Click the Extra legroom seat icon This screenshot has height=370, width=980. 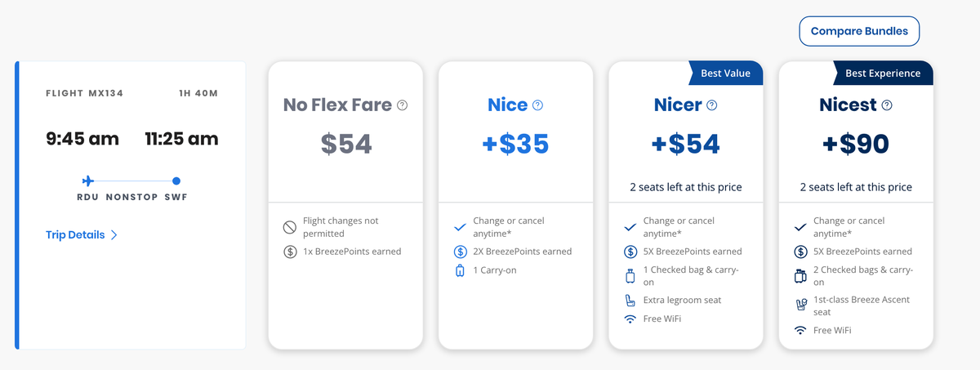click(x=630, y=300)
